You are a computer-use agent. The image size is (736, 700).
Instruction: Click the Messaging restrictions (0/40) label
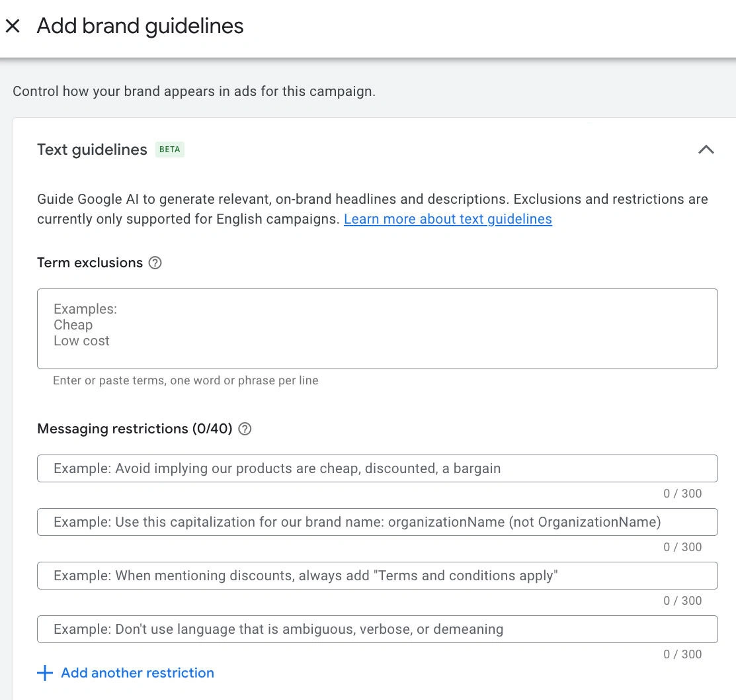click(135, 429)
